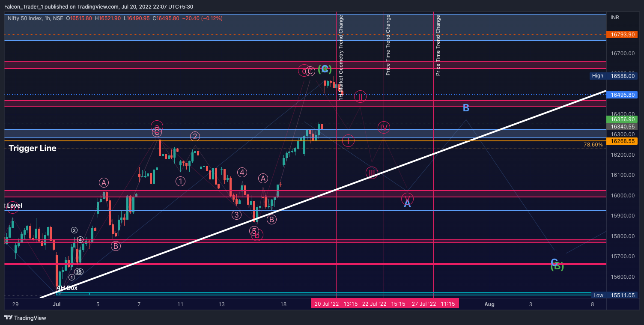Click the 16300.00 price axis label
The image size is (644, 325).
622,134
